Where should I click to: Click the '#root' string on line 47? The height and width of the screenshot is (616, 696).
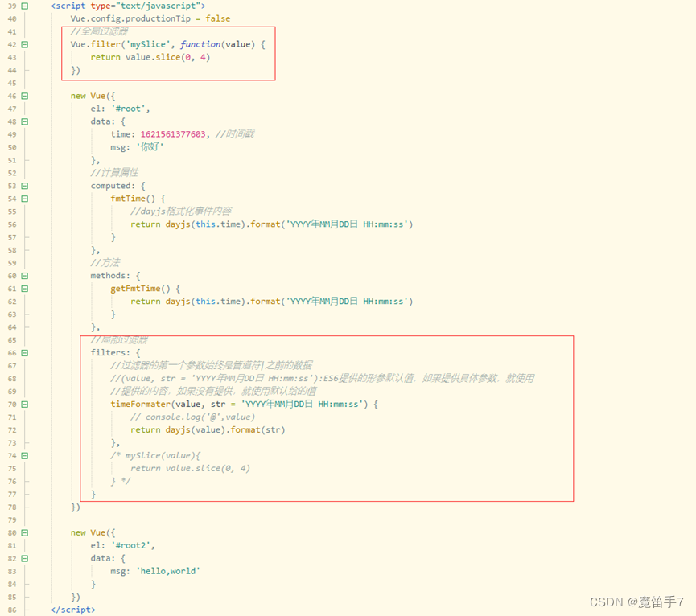tap(128, 109)
